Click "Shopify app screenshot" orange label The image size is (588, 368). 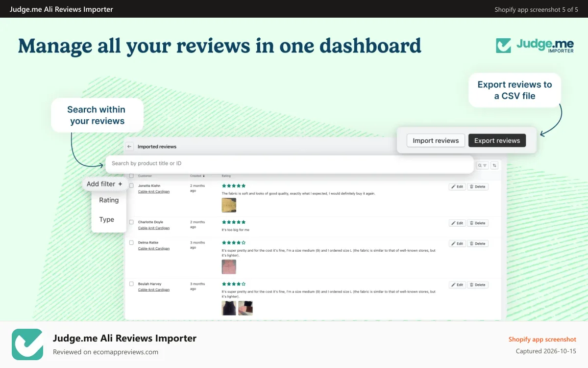tap(542, 339)
